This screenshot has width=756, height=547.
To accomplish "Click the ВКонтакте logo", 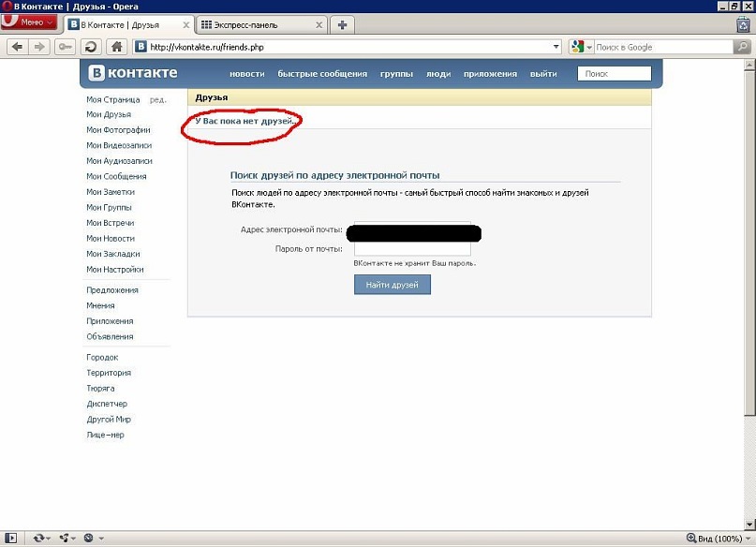I will click(x=133, y=73).
